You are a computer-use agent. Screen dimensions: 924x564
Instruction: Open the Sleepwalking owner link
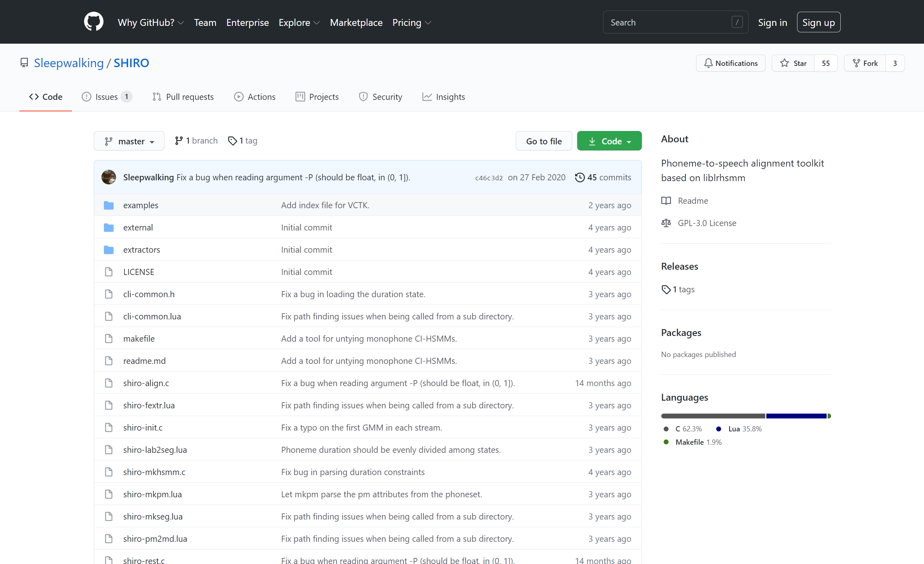pos(69,63)
